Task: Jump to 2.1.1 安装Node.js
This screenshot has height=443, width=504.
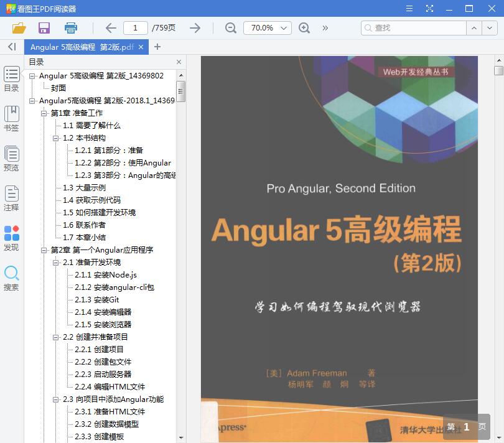Action: [106, 275]
